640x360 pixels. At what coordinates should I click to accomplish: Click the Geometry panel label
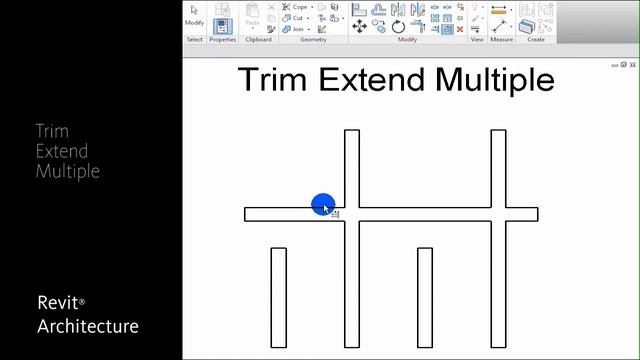[313, 40]
